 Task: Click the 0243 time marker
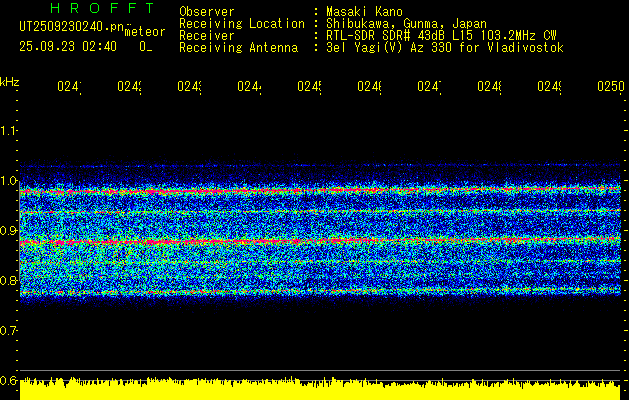[189, 86]
